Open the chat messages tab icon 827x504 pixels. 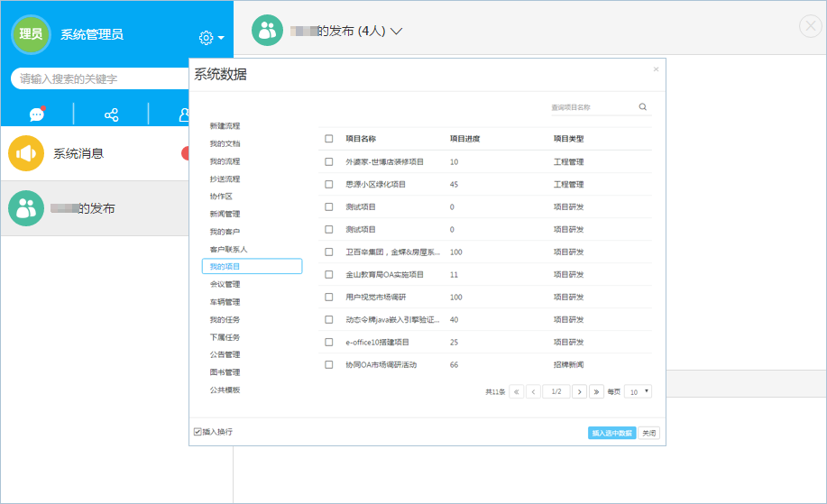[x=37, y=114]
